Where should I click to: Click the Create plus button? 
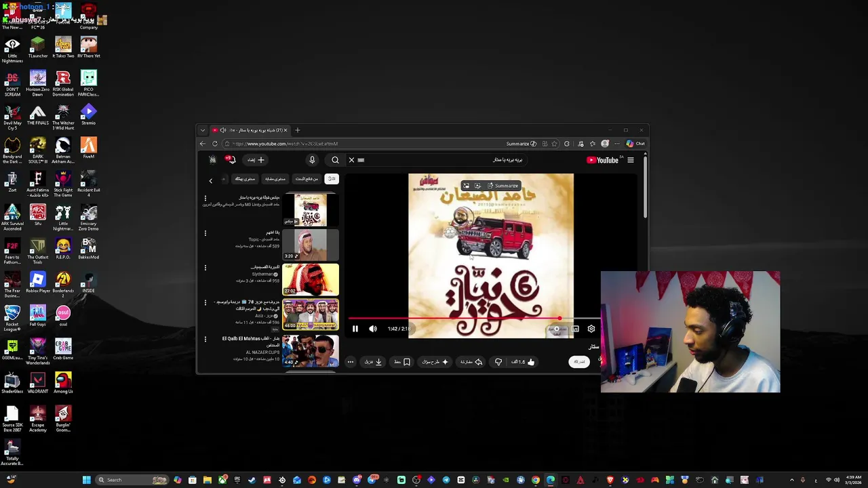256,160
